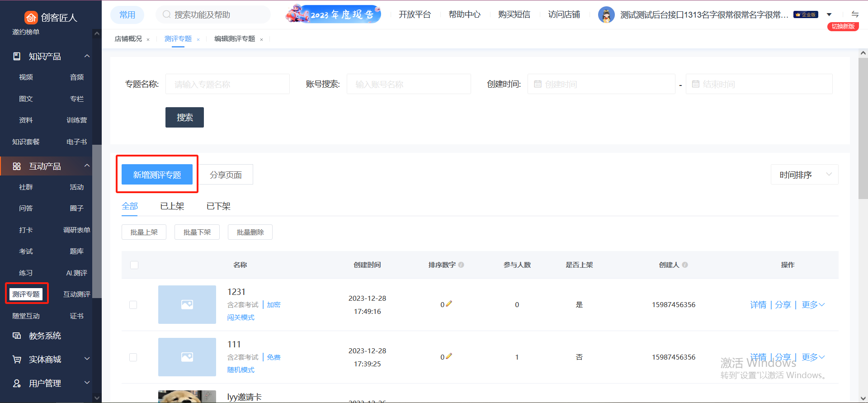Open the 时间排序 sort dropdown
868x403 pixels.
804,175
